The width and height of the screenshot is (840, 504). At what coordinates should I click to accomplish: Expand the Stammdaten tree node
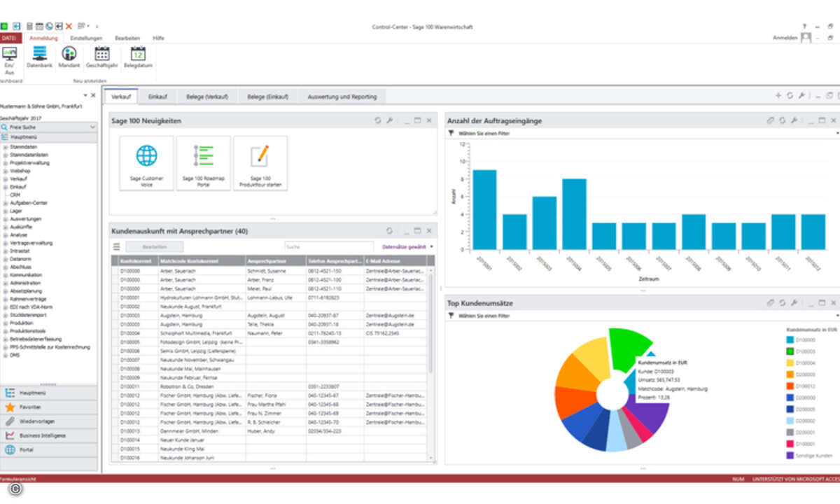coord(6,148)
